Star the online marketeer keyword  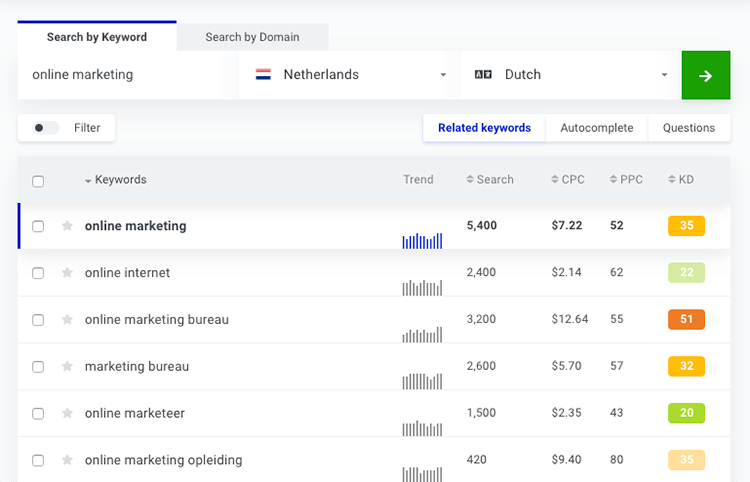(67, 413)
